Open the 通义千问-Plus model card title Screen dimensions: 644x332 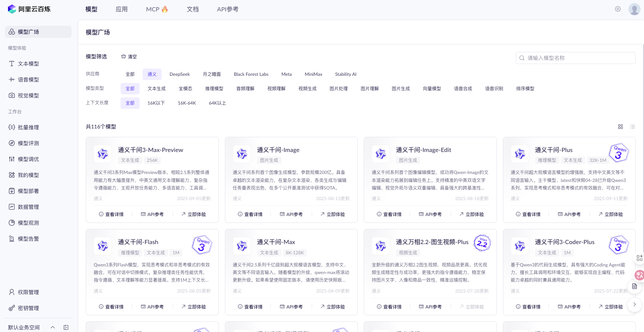pos(554,150)
